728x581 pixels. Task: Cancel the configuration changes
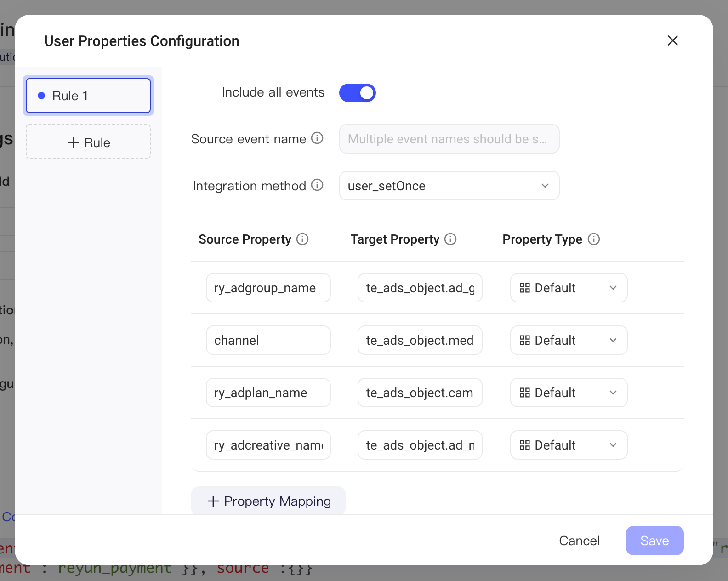tap(579, 541)
